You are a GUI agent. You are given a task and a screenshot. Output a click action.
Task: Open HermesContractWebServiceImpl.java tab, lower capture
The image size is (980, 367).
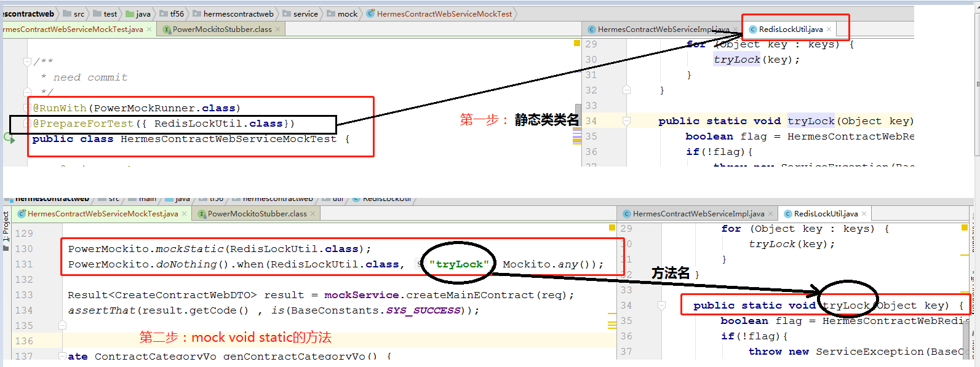coord(698,213)
